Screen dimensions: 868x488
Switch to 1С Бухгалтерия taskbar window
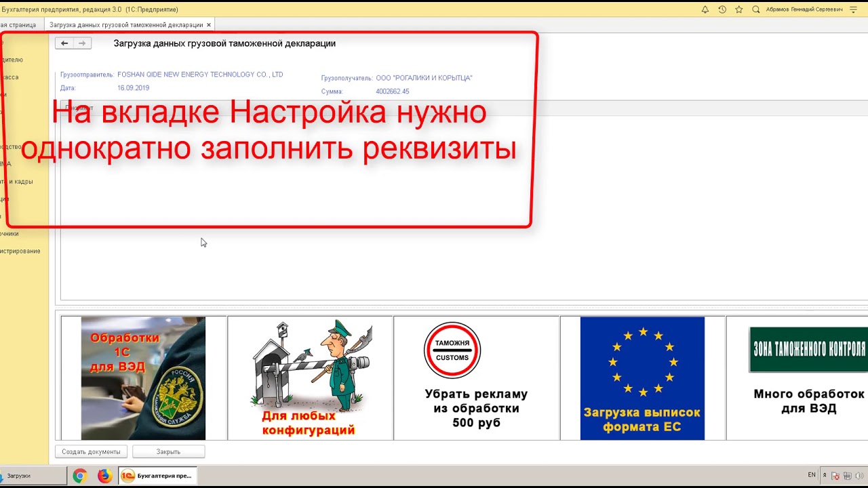pos(157,476)
